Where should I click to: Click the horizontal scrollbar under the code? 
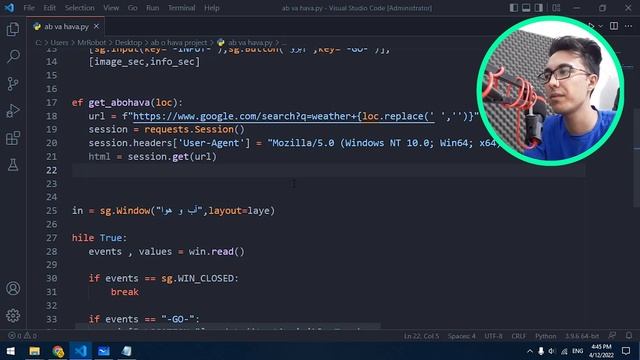228,326
